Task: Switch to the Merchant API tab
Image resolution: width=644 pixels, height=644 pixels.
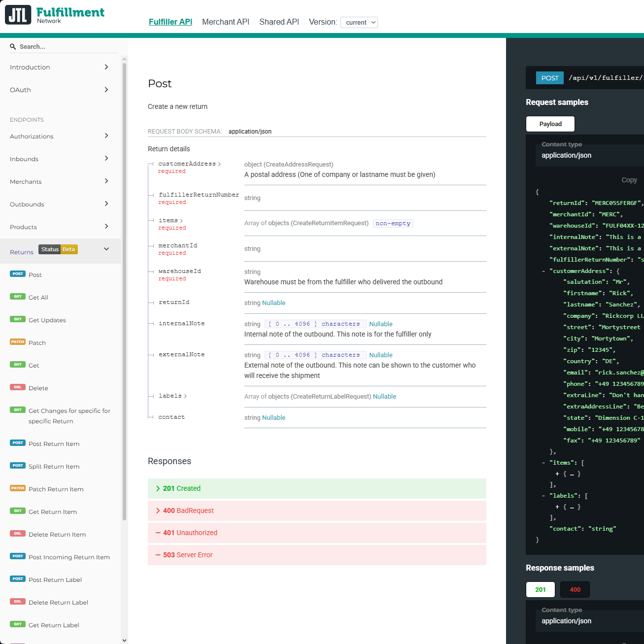Action: tap(226, 22)
